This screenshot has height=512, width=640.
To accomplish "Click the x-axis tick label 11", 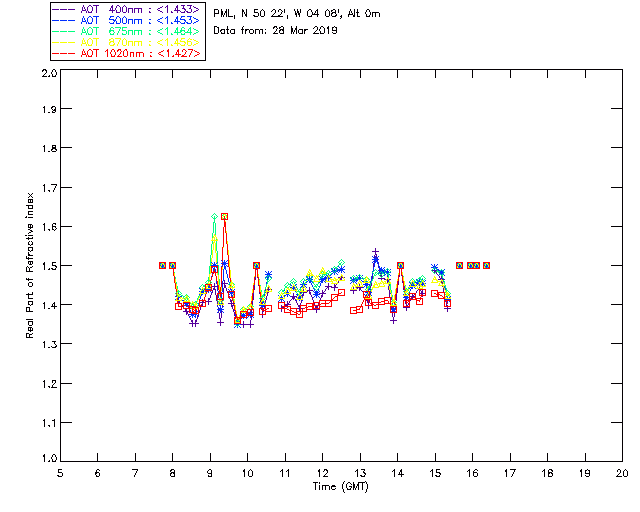I will (285, 473).
